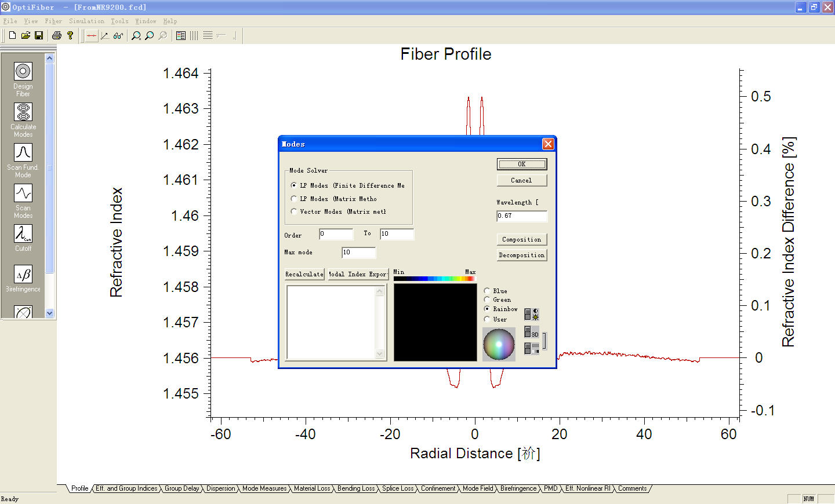Click OK in the Modes dialog
This screenshot has height=504, width=835.
(522, 164)
